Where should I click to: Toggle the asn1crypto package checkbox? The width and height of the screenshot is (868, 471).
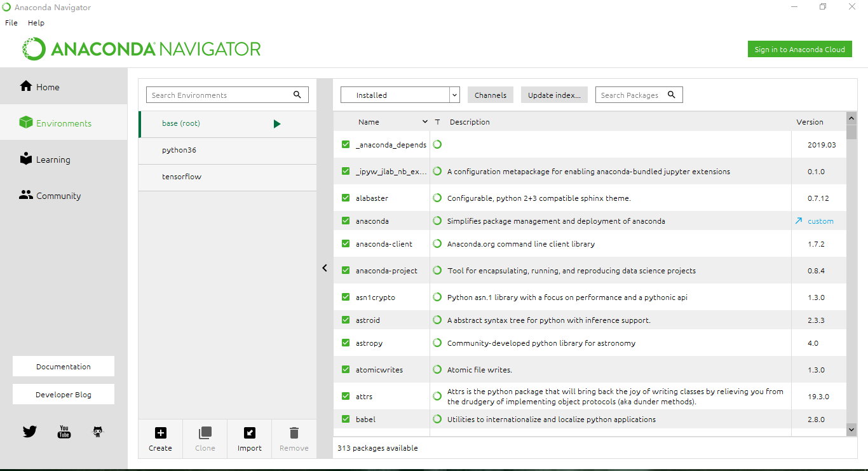(346, 297)
